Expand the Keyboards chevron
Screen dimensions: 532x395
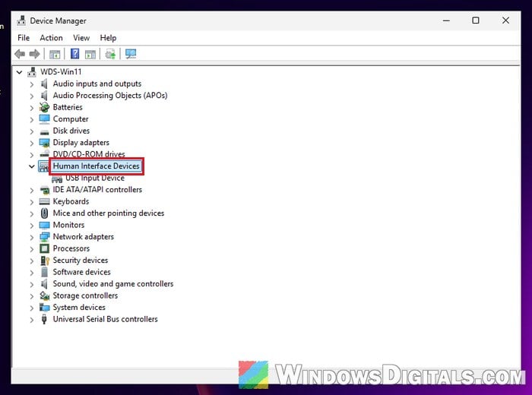coord(32,202)
